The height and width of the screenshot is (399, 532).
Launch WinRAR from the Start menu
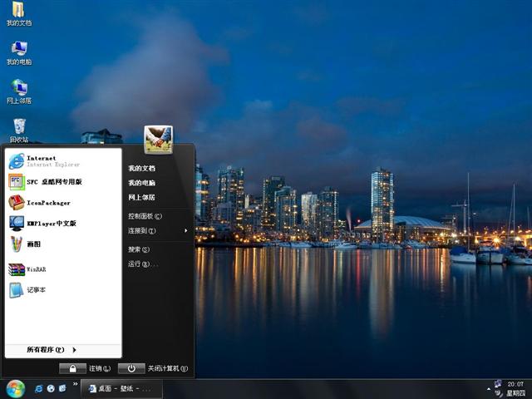(x=63, y=269)
